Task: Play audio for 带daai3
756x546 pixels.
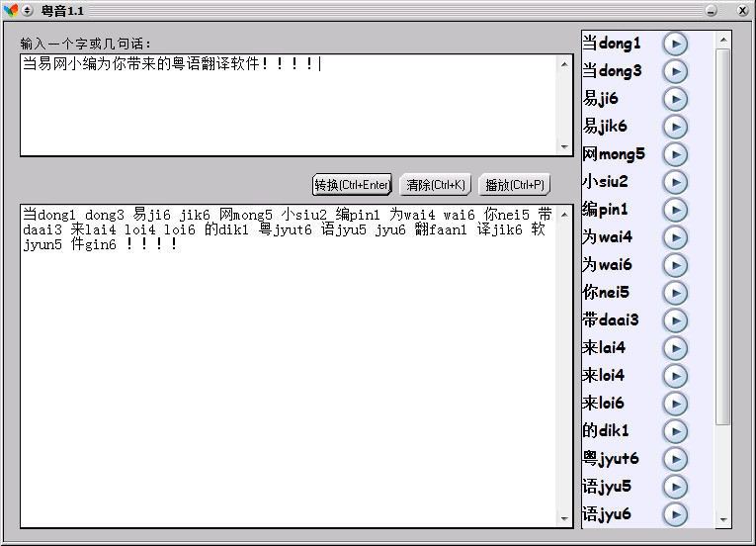Action: (674, 320)
